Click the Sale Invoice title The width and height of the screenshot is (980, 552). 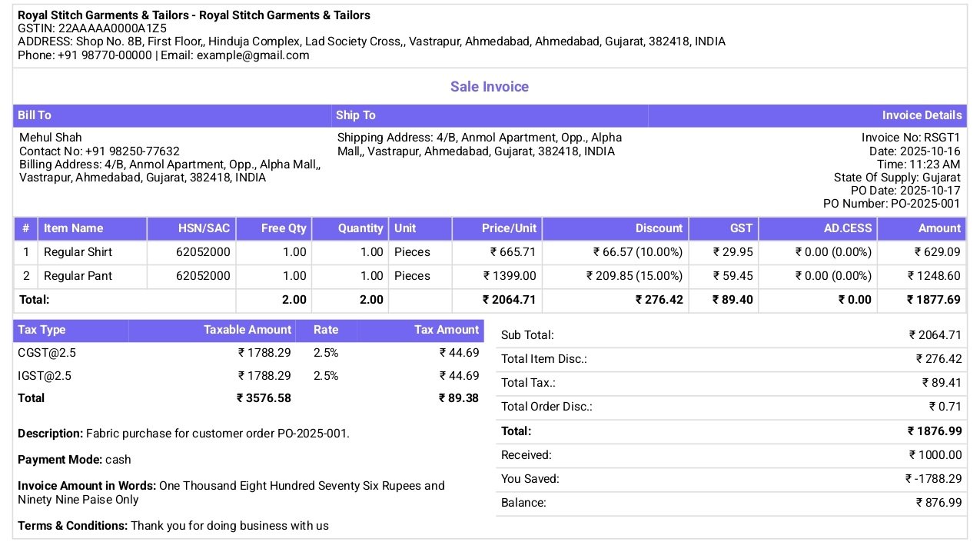click(x=489, y=87)
